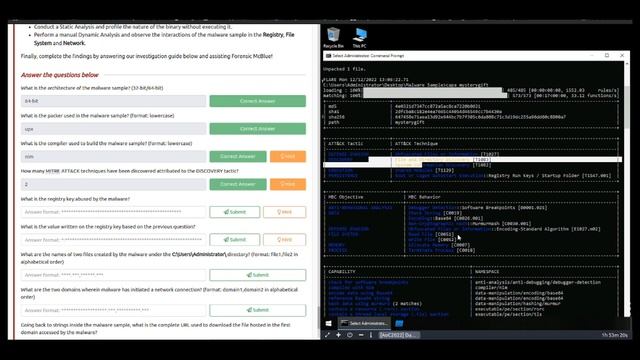This screenshot has height=360, width=640.
Task: Click the remaining time 1h 53m counter
Action: (x=614, y=335)
